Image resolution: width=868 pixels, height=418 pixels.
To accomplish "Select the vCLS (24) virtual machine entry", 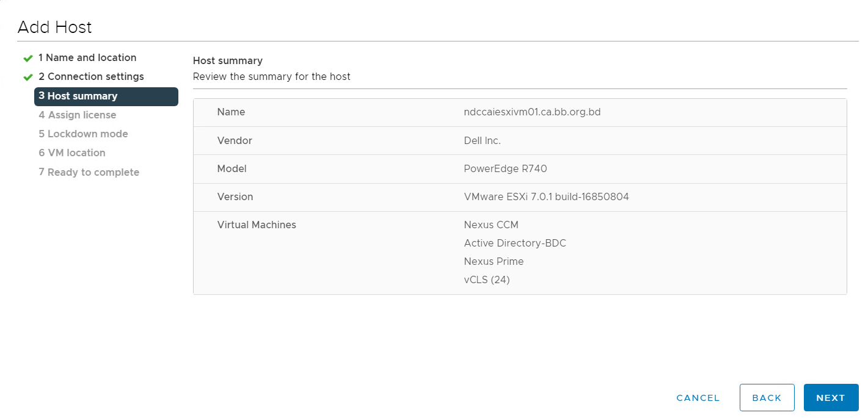I will tap(487, 280).
